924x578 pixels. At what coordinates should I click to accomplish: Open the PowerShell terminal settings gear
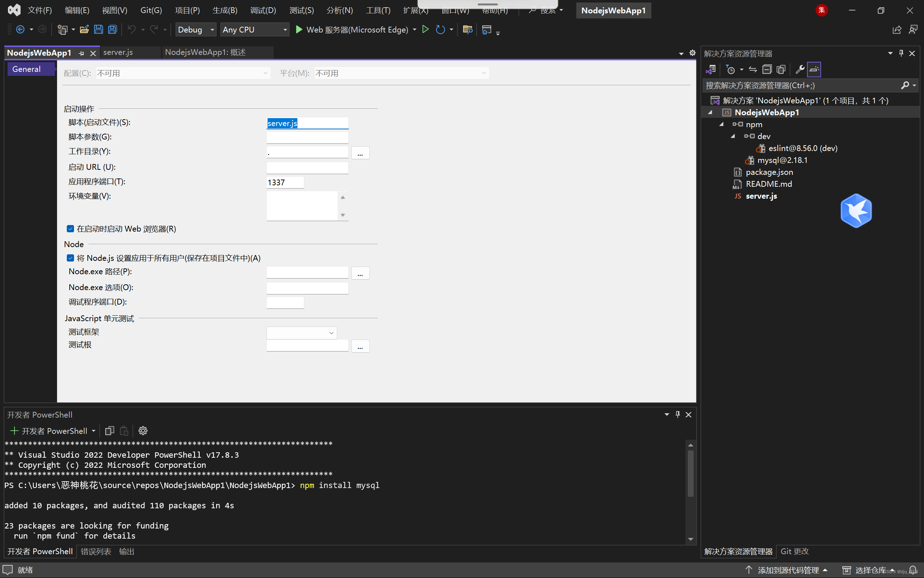(x=143, y=431)
